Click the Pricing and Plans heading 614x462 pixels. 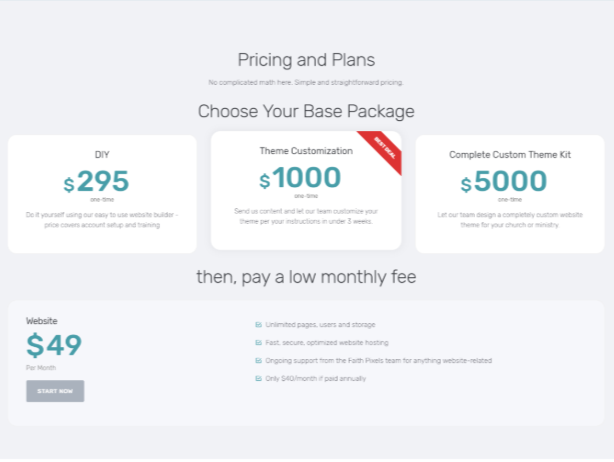(306, 60)
